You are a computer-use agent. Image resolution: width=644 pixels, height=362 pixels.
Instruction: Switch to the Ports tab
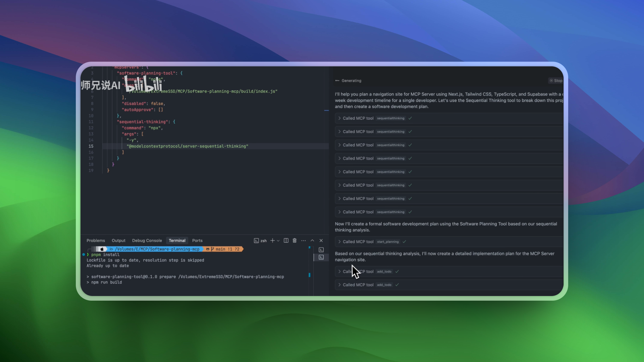[x=197, y=241]
